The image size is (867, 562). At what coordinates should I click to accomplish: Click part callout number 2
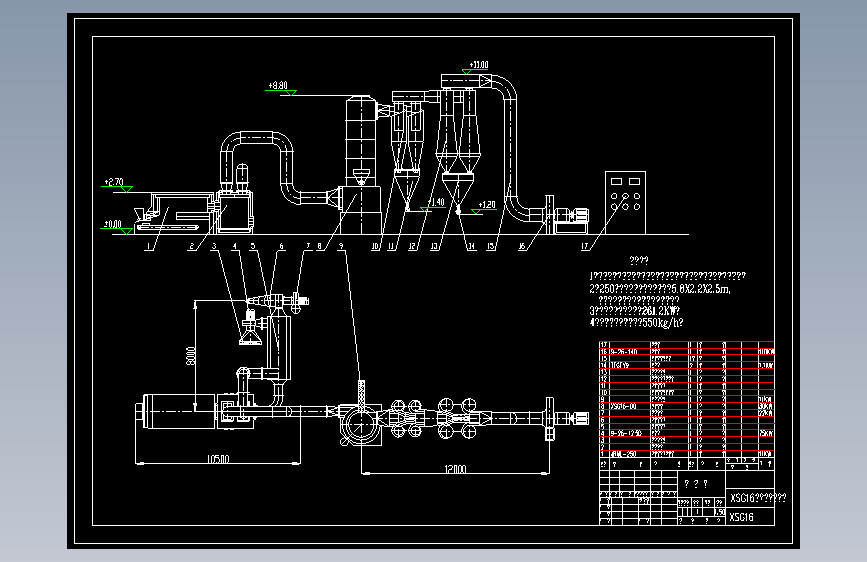coord(192,246)
